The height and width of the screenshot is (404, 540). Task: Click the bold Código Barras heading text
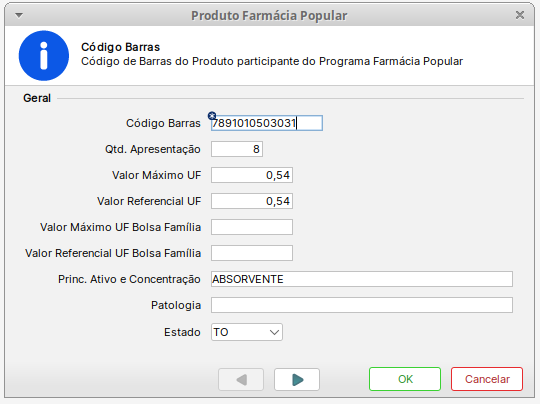[121, 47]
